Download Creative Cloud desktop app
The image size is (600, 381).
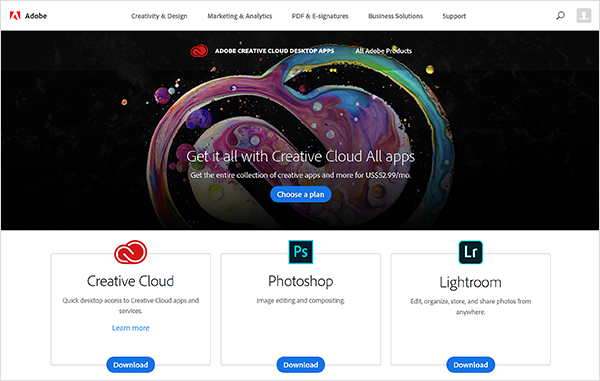(x=130, y=365)
